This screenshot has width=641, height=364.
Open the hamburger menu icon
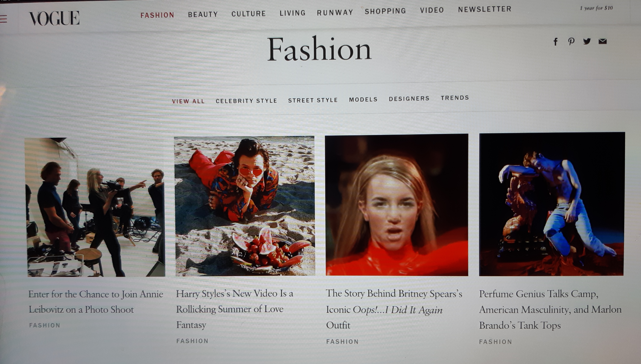3,19
